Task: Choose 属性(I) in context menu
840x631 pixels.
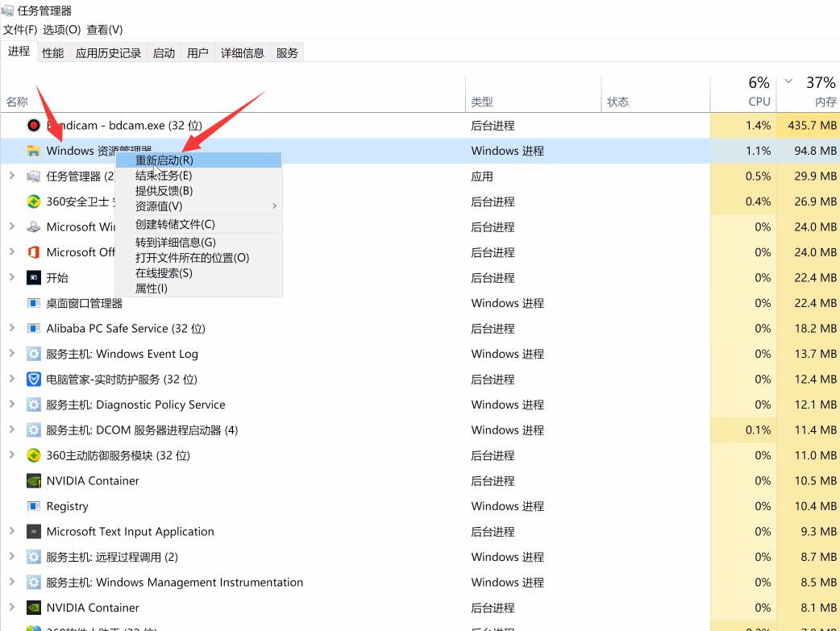Action: click(199, 289)
